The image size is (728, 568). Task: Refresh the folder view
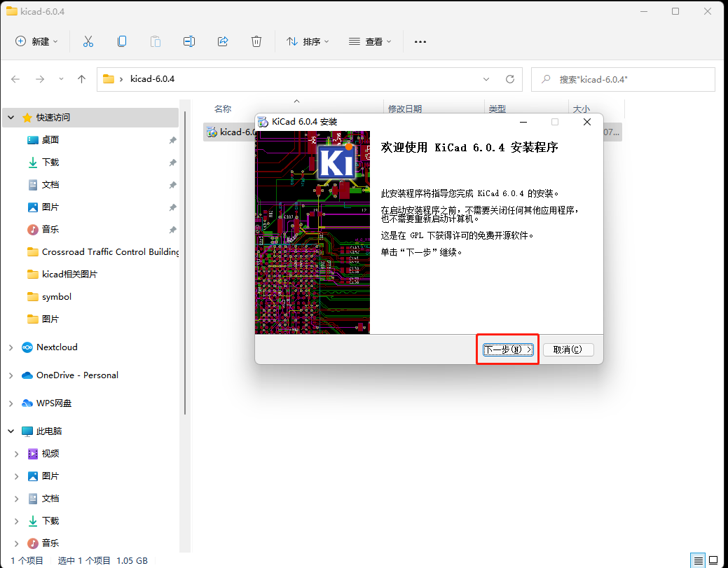tap(510, 79)
